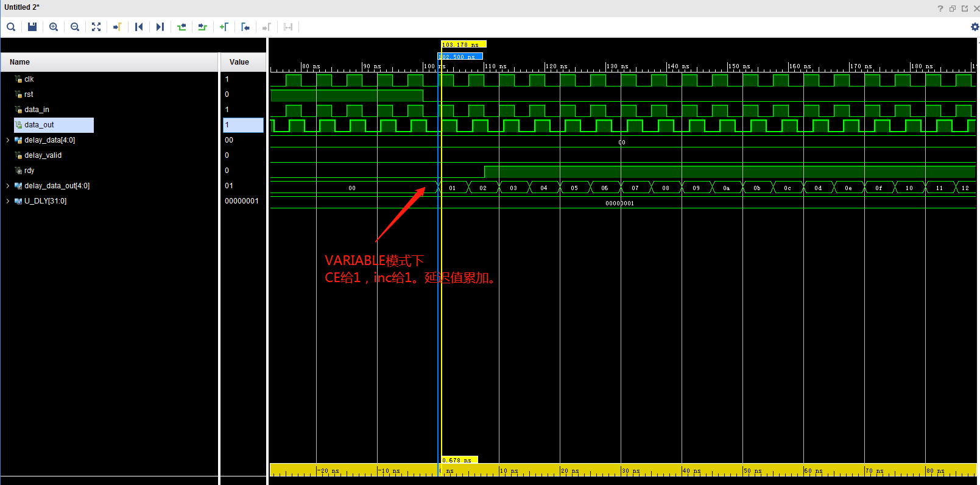Click value 00 of delay_data
The height and width of the screenshot is (485, 980).
(229, 140)
